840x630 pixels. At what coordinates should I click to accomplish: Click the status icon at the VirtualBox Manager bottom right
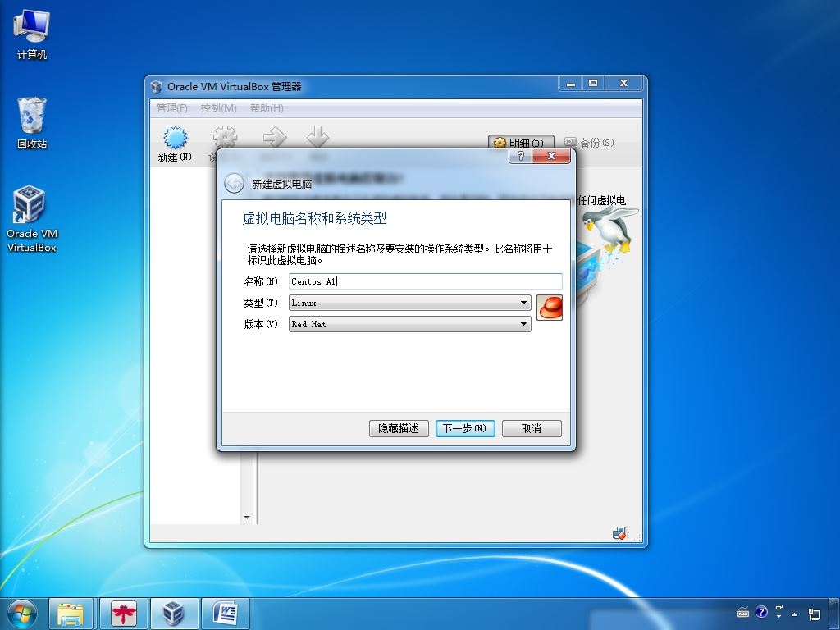619,533
